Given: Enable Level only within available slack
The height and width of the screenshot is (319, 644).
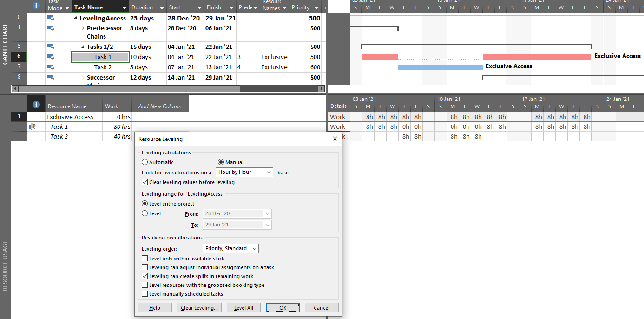Looking at the screenshot, I should pos(145,259).
